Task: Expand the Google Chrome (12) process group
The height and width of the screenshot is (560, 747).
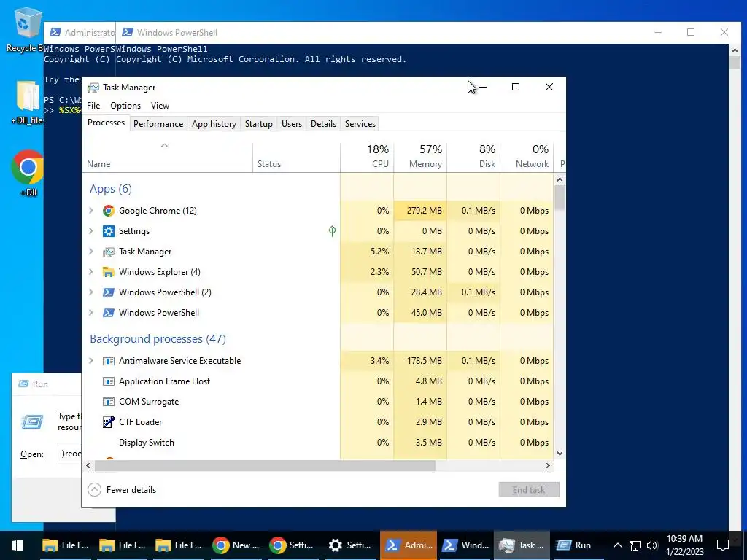Action: pyautogui.click(x=91, y=211)
